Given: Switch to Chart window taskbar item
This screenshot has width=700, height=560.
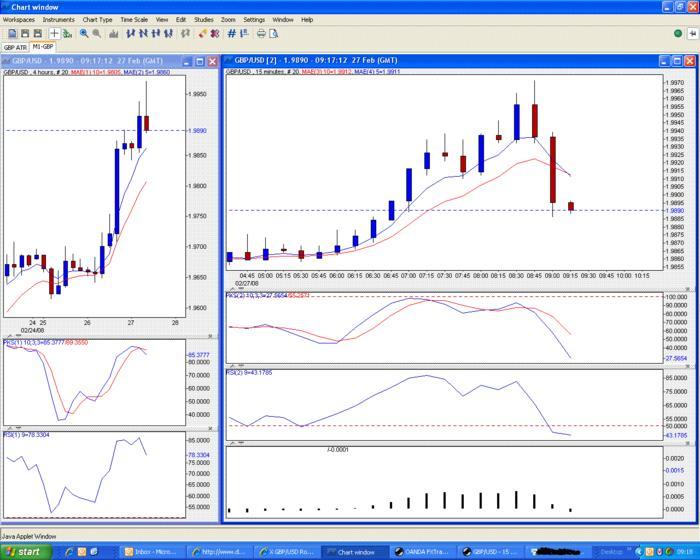Looking at the screenshot, I should [355, 552].
